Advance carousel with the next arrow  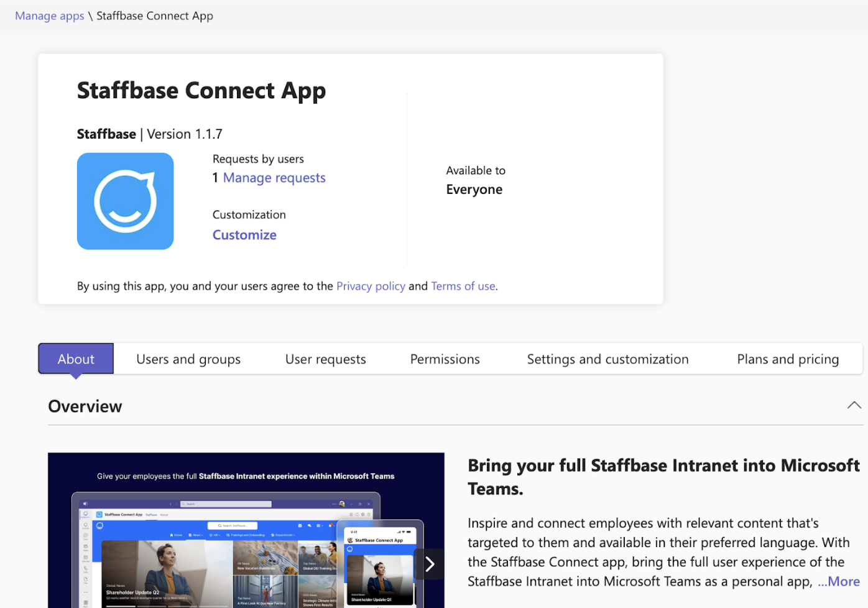coord(430,564)
